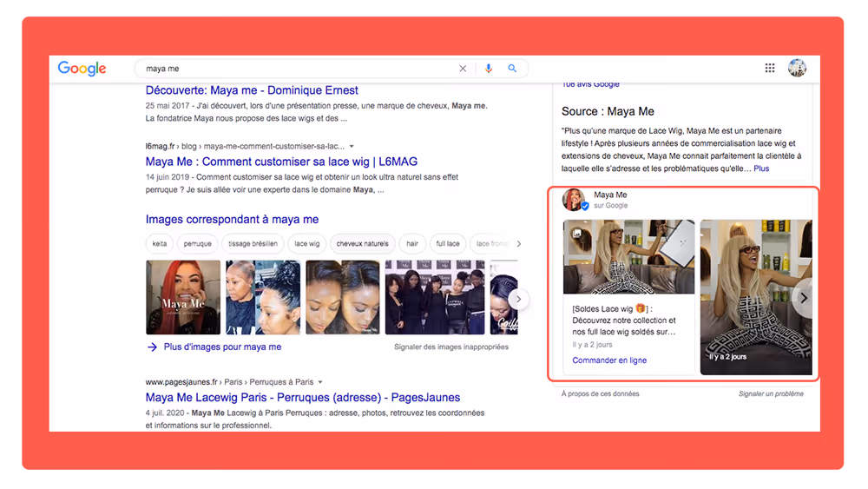Image resolution: width=868 pixels, height=489 pixels.
Task: Select the 'perruque' image filter chip
Action: (198, 244)
